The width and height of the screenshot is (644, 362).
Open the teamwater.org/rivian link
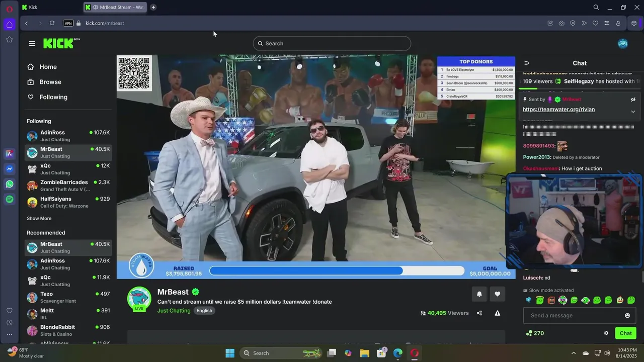(558, 110)
